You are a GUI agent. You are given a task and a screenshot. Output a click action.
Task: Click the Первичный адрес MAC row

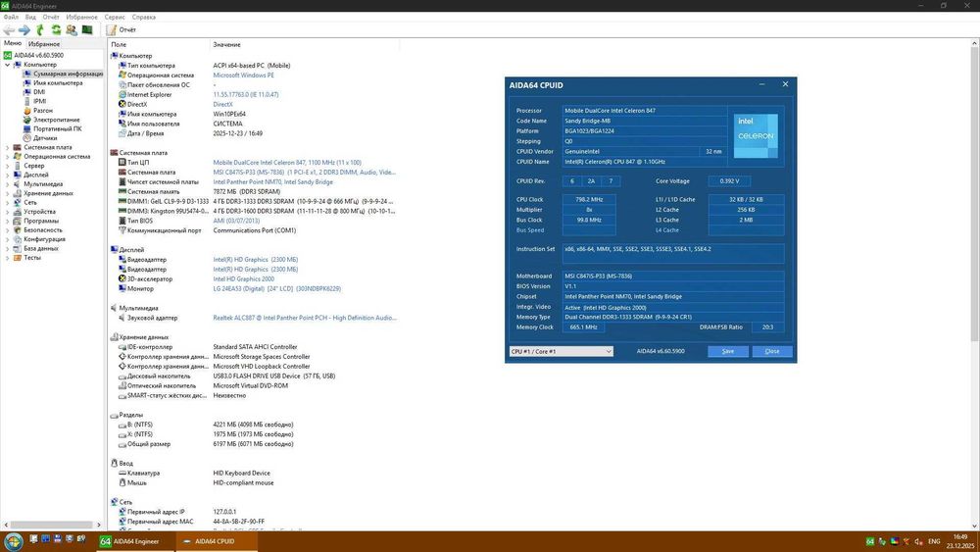(191, 522)
